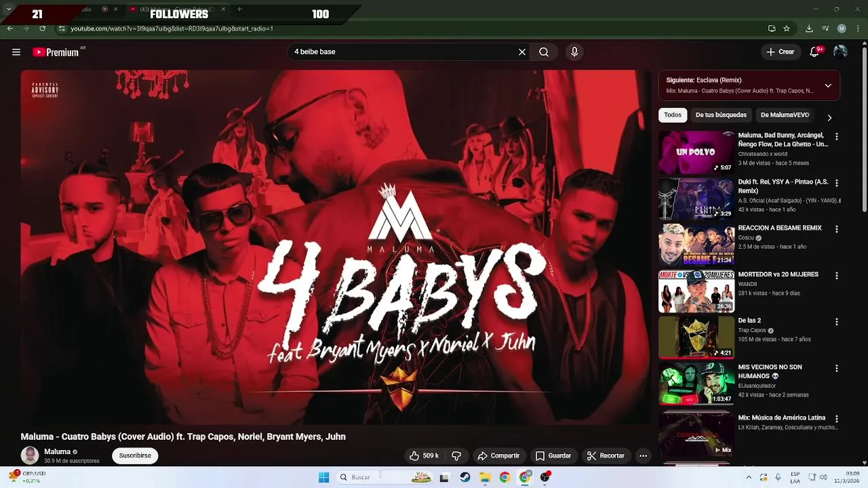Screen dimensions: 868x488
Task: Dislike the video
Action: (456, 455)
